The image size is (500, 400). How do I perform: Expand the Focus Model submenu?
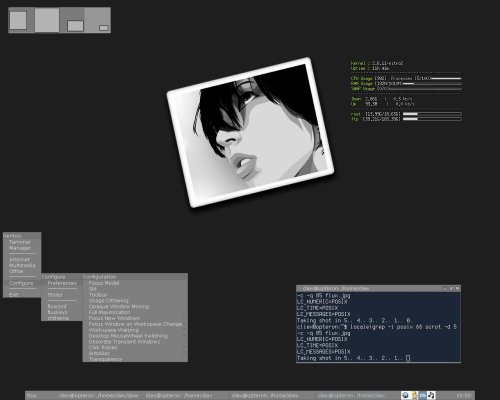click(135, 283)
